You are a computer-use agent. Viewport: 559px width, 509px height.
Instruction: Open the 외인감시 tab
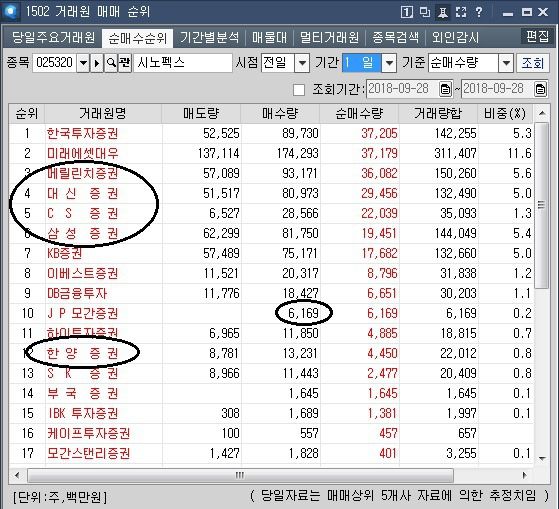(455, 37)
